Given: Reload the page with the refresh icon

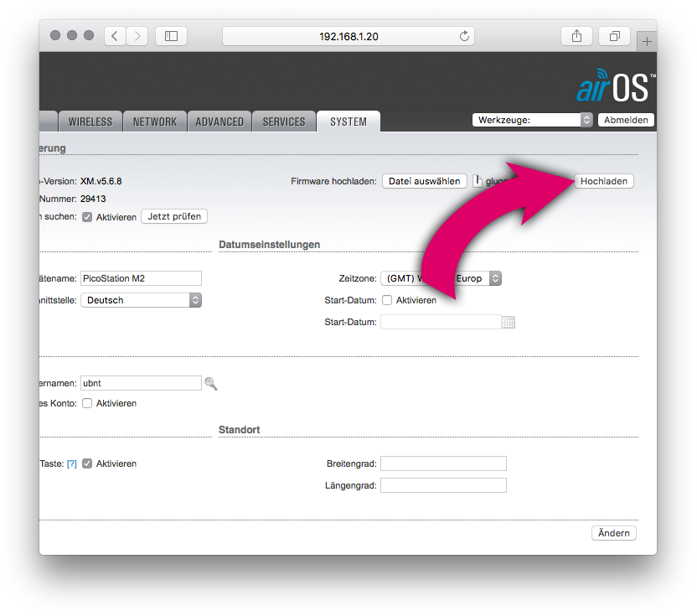Looking at the screenshot, I should (x=464, y=36).
